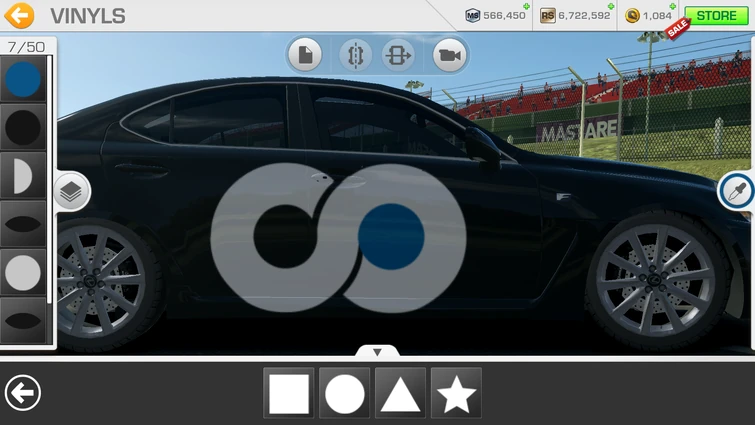Screen dimensions: 755x425
Task: Select the flip across sides tool icon
Action: [x=398, y=55]
